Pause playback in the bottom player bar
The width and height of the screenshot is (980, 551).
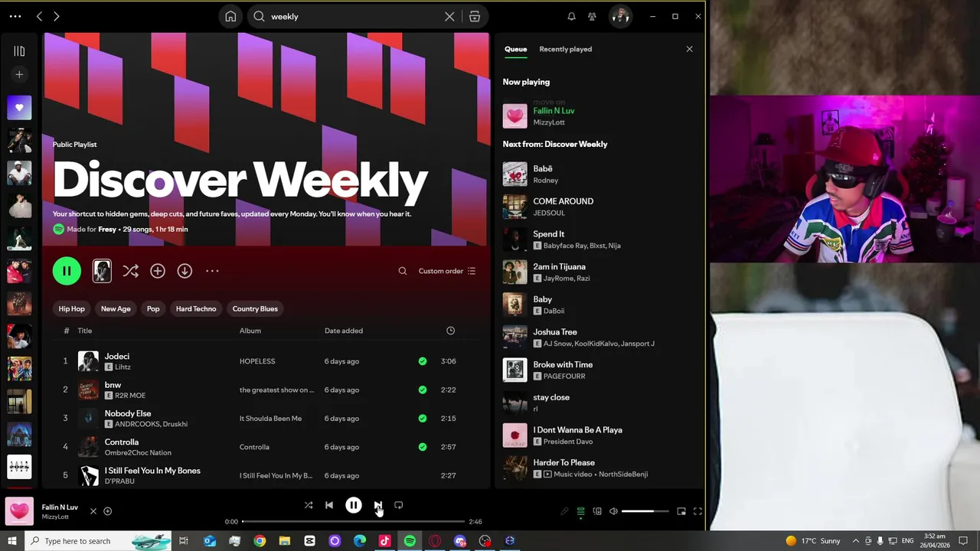[x=354, y=505]
